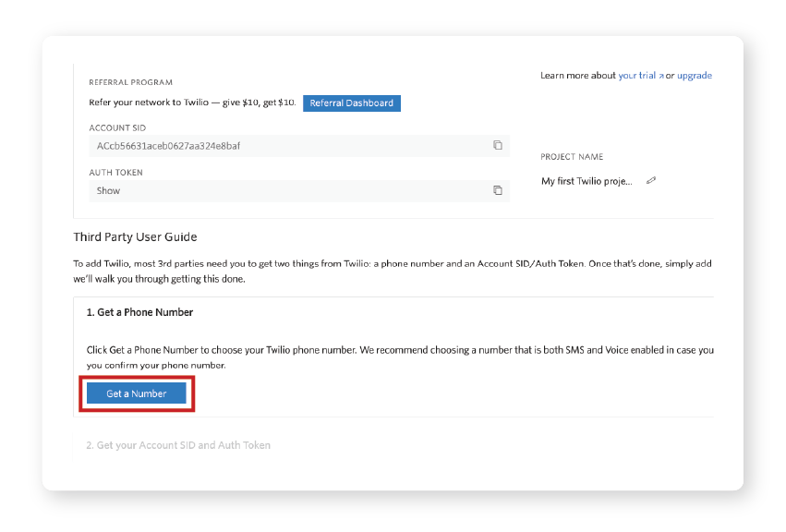Viewport: 786px width, 532px height.
Task: Copy the Account SID value
Action: [x=497, y=145]
